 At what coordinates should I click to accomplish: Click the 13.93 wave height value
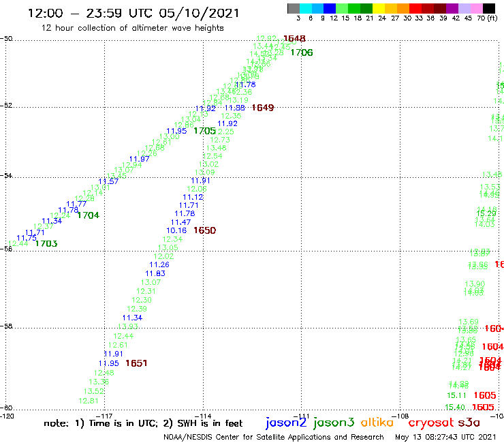tap(128, 326)
